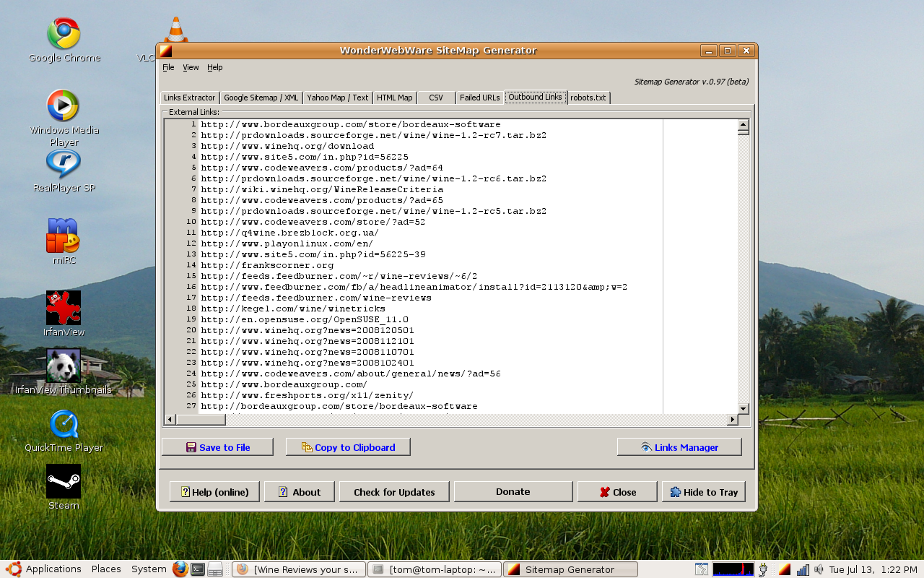Switch to Failed URLs tab
This screenshot has width=924, height=578.
point(480,98)
